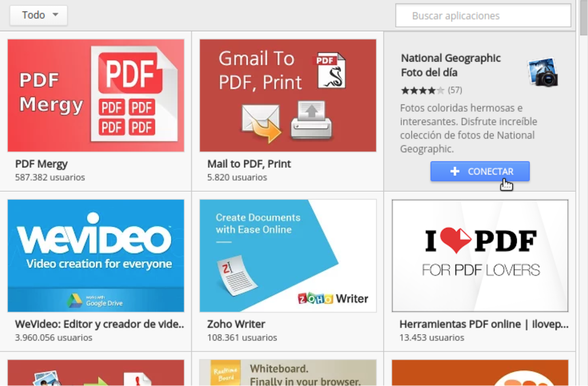Click the National Geographic Foto del día title
588x386 pixels.
pyautogui.click(x=451, y=65)
